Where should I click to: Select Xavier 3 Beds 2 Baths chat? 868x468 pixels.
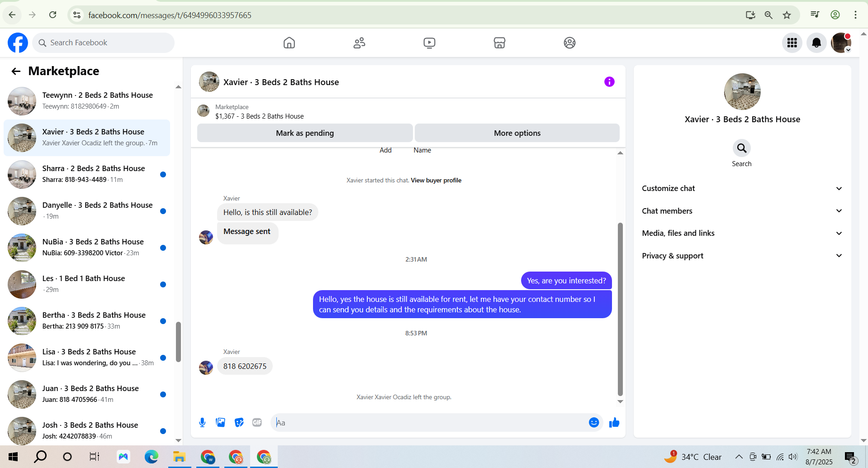(87, 138)
